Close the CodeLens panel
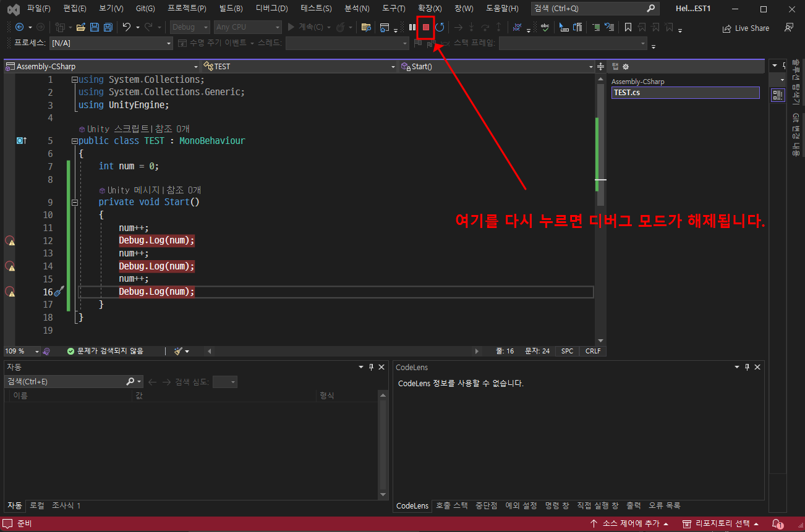Image resolution: width=805 pixels, height=532 pixels. click(x=757, y=367)
